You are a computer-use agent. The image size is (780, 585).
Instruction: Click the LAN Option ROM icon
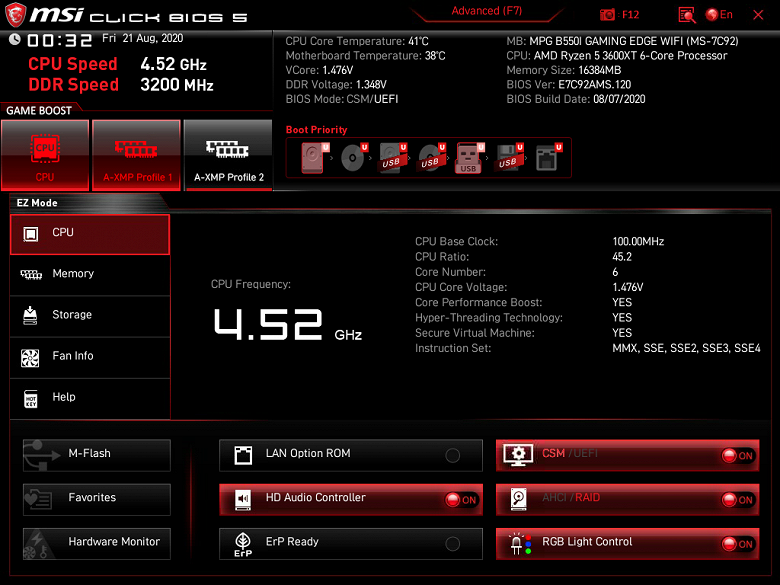tap(243, 455)
